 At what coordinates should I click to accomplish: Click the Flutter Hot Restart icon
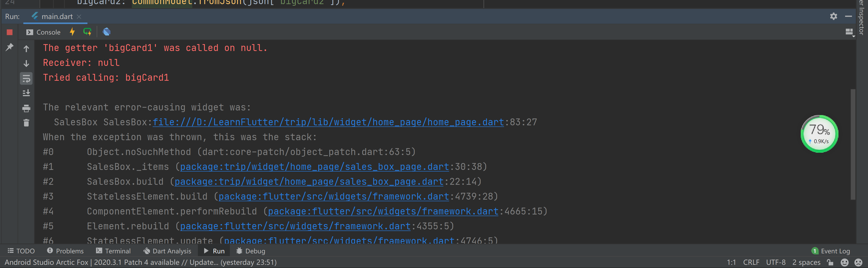click(87, 32)
